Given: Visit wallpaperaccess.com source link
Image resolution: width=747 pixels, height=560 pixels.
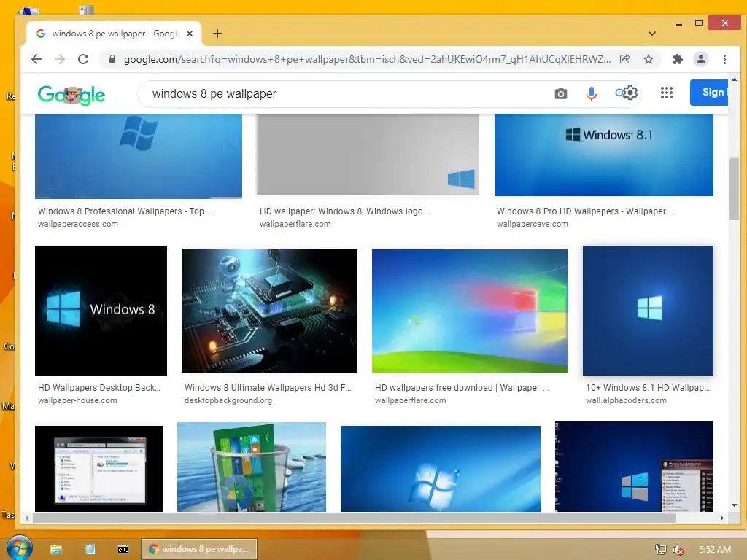Looking at the screenshot, I should click(78, 224).
